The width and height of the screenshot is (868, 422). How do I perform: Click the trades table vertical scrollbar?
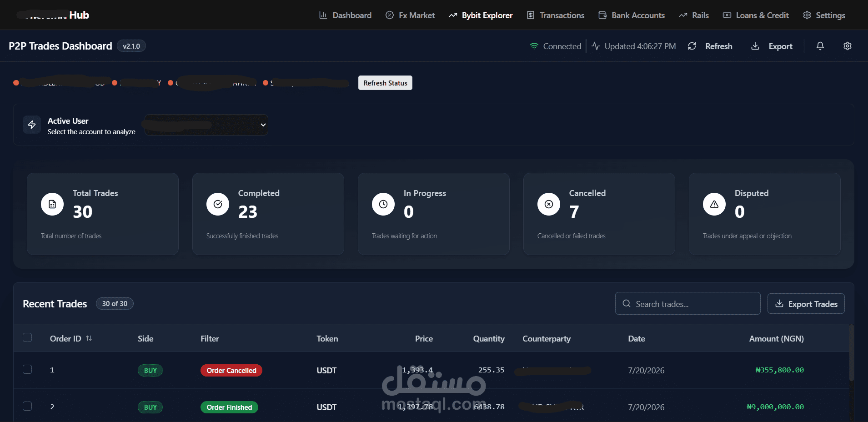[x=852, y=353]
